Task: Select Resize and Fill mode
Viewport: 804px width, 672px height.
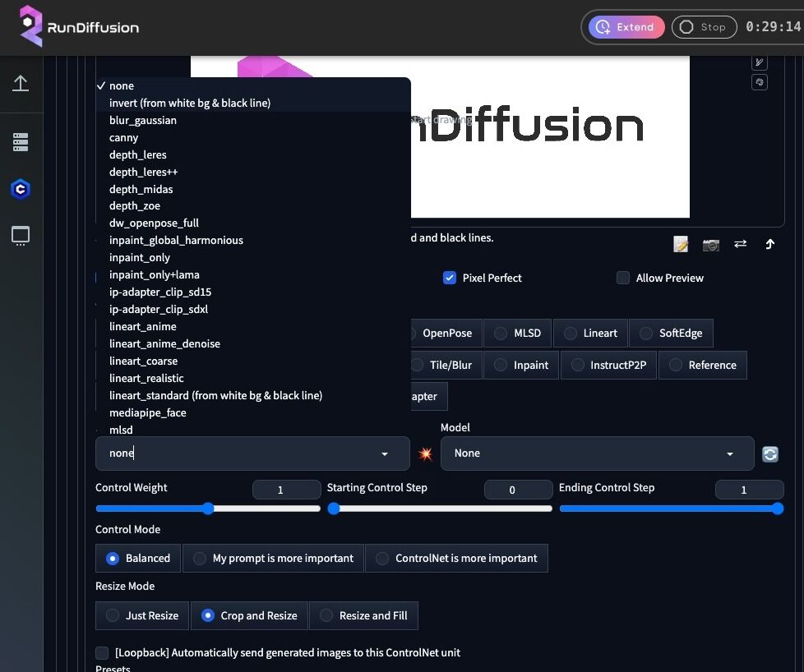Action: [363, 615]
